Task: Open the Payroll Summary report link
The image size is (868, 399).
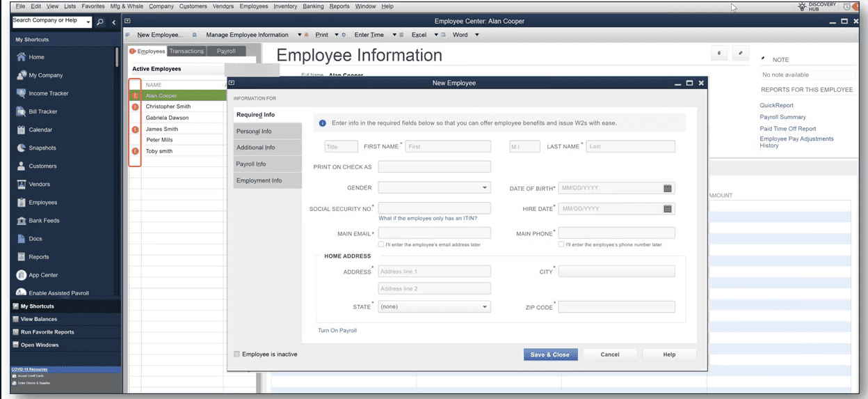Action: (x=783, y=117)
